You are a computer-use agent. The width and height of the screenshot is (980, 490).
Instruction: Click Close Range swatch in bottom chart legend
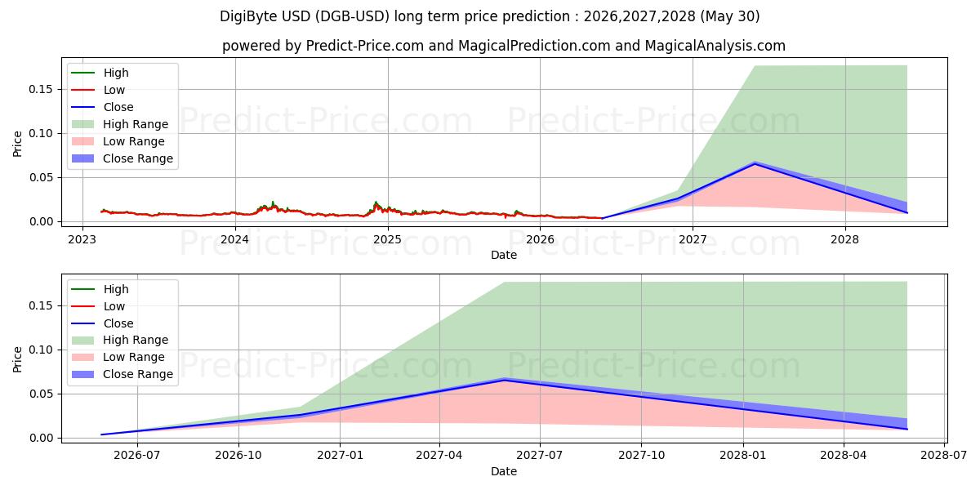84,375
